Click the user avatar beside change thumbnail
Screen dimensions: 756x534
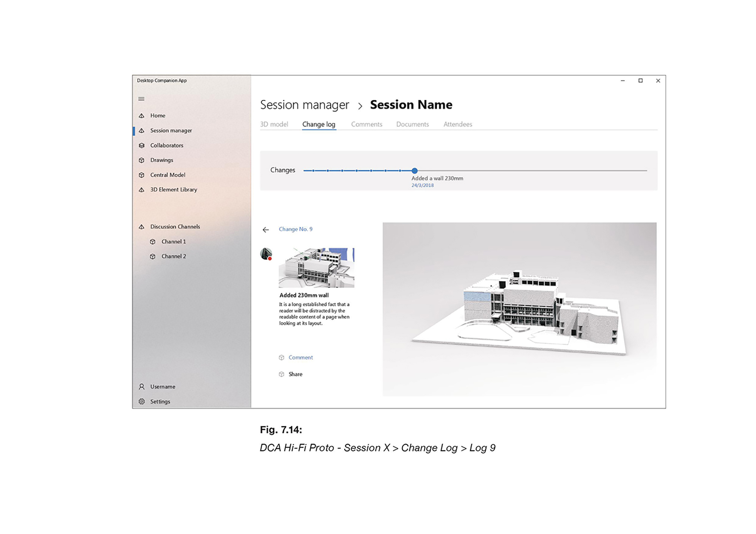pos(266,254)
